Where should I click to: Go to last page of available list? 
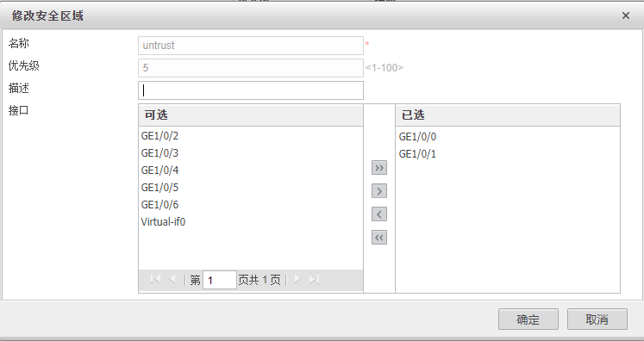(314, 280)
